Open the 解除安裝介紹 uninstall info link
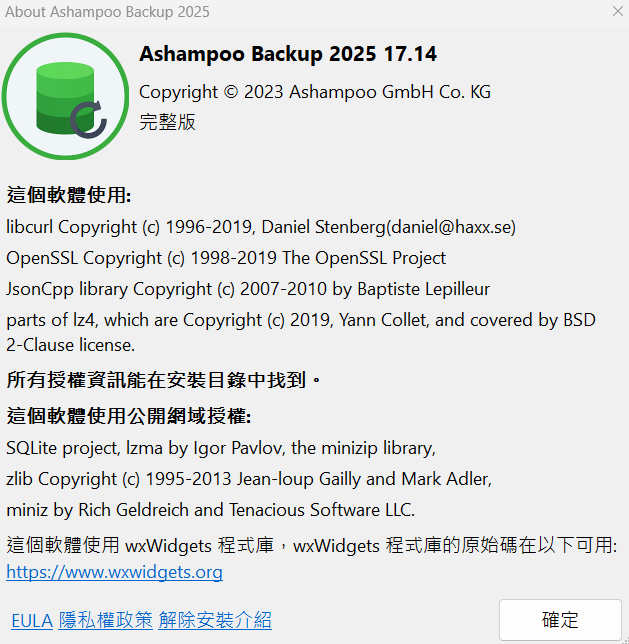Image resolution: width=629 pixels, height=644 pixels. coord(215,620)
